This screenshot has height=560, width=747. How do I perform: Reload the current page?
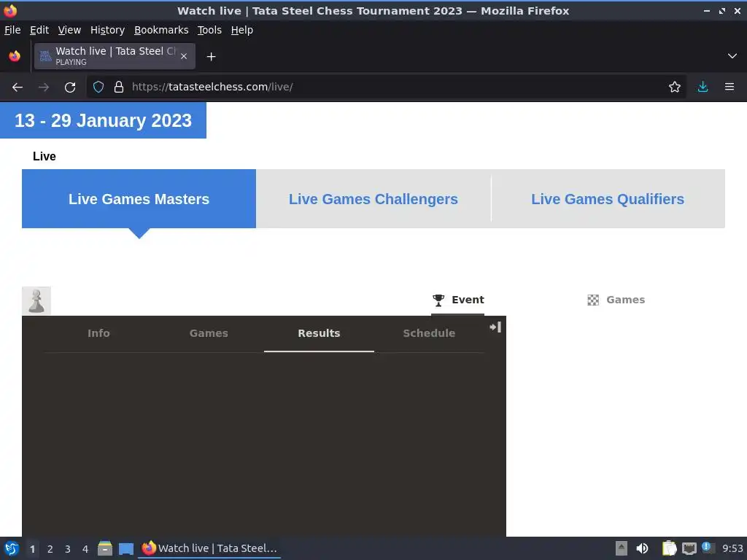pyautogui.click(x=70, y=87)
